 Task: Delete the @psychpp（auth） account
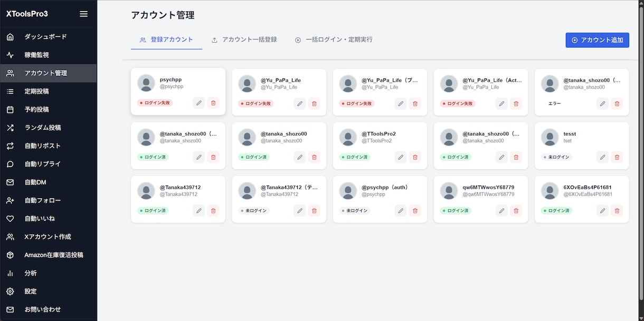[415, 210]
